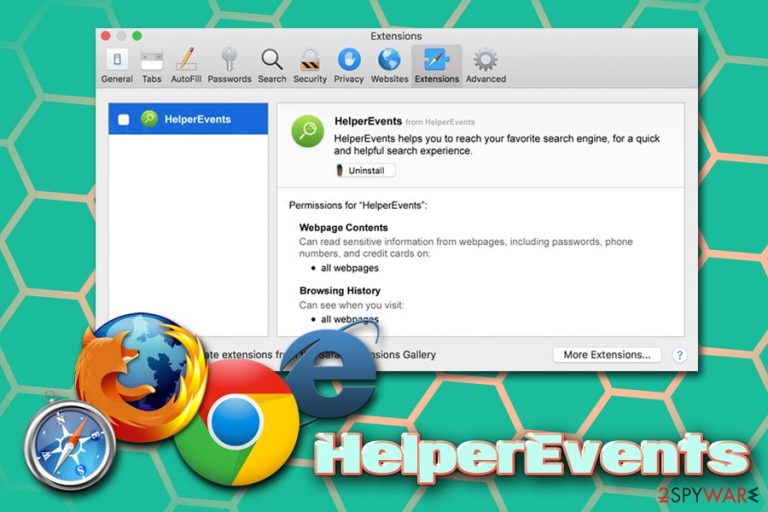
Task: Open the Passwords preferences pane
Action: pos(229,66)
